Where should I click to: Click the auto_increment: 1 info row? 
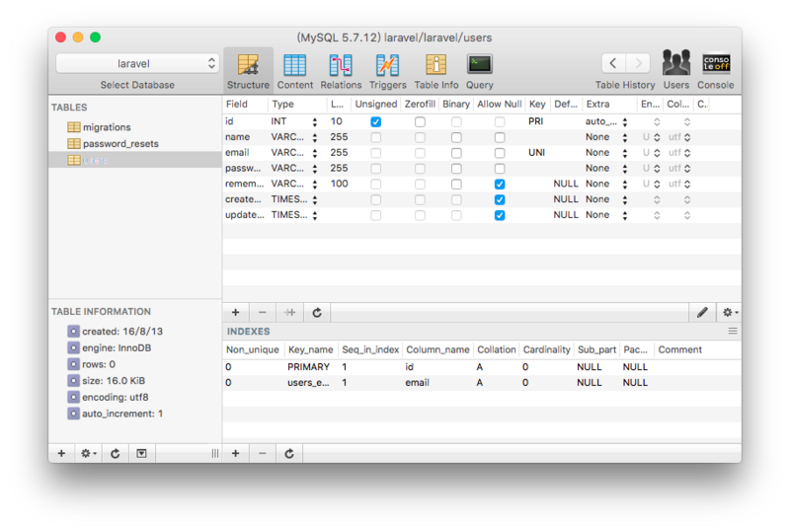tap(115, 414)
